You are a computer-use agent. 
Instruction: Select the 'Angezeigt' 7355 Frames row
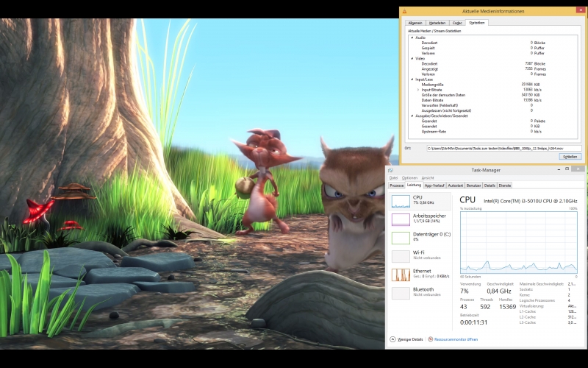(494, 69)
